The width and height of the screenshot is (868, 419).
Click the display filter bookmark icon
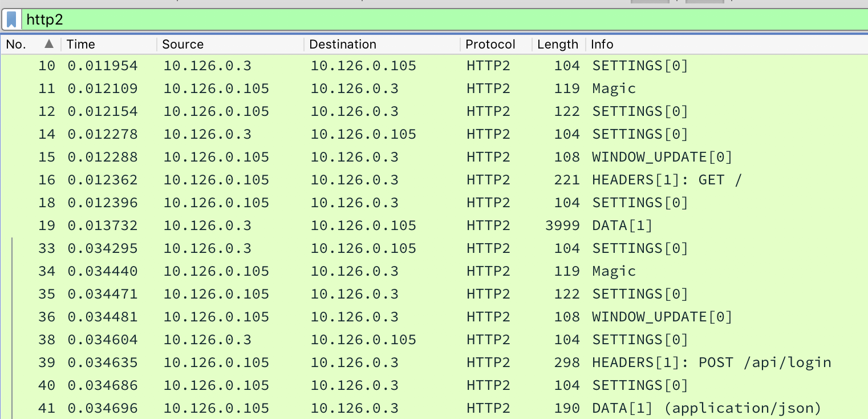click(x=11, y=20)
